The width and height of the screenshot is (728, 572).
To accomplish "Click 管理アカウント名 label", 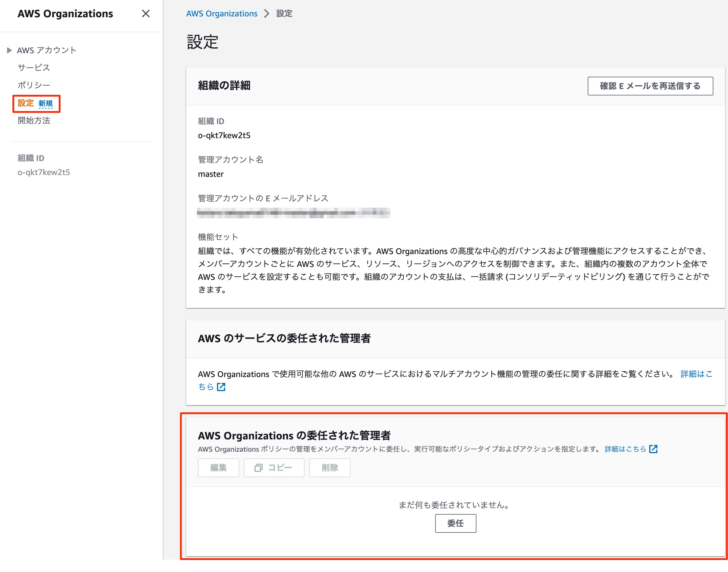I will (230, 160).
